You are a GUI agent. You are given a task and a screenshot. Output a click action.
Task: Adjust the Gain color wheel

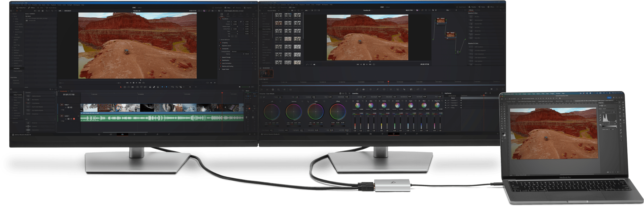click(316, 112)
